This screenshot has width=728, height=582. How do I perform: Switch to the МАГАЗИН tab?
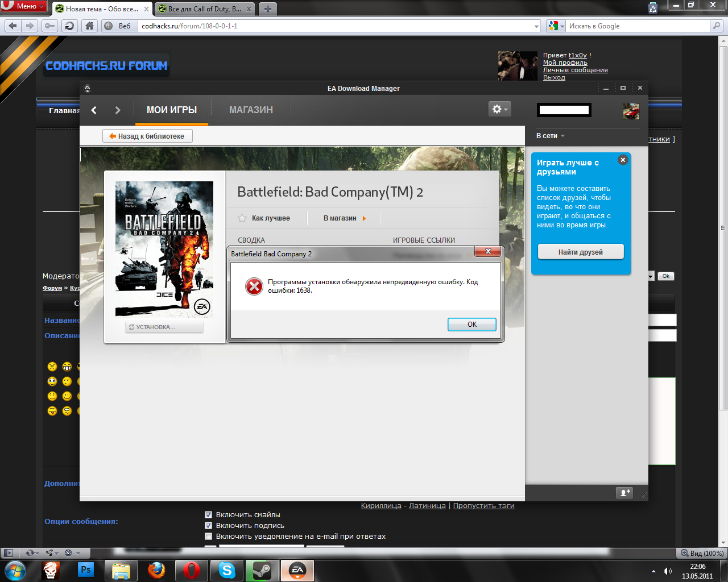251,110
